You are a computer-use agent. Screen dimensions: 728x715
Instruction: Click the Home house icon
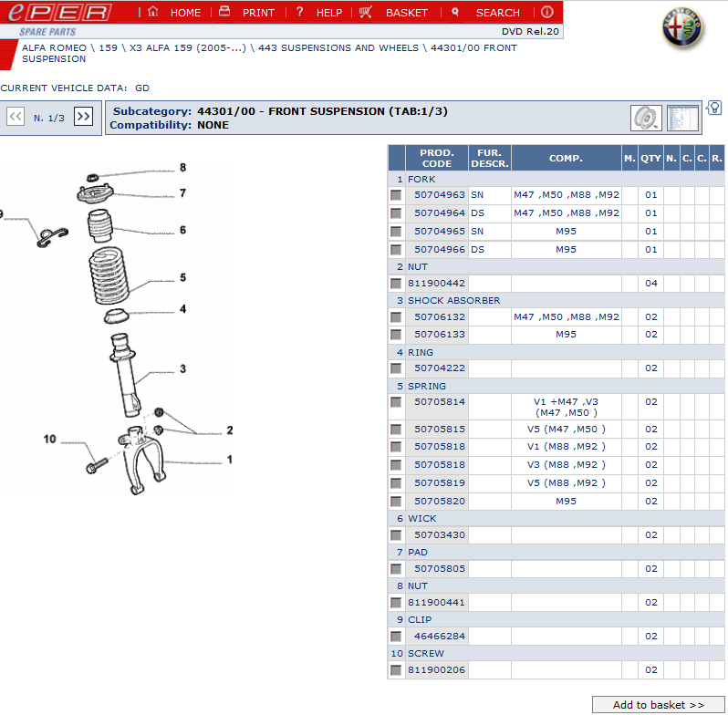(152, 12)
